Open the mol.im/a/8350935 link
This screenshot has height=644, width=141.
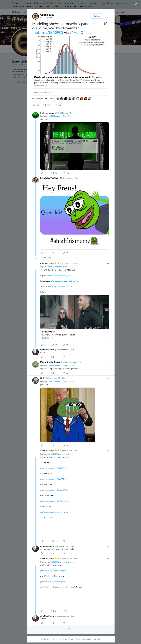click(48, 33)
